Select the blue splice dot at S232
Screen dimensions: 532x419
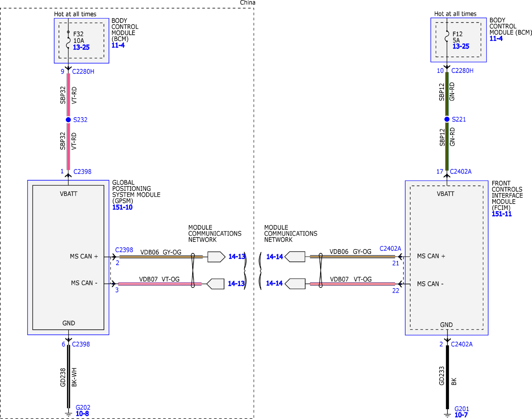pyautogui.click(x=68, y=120)
